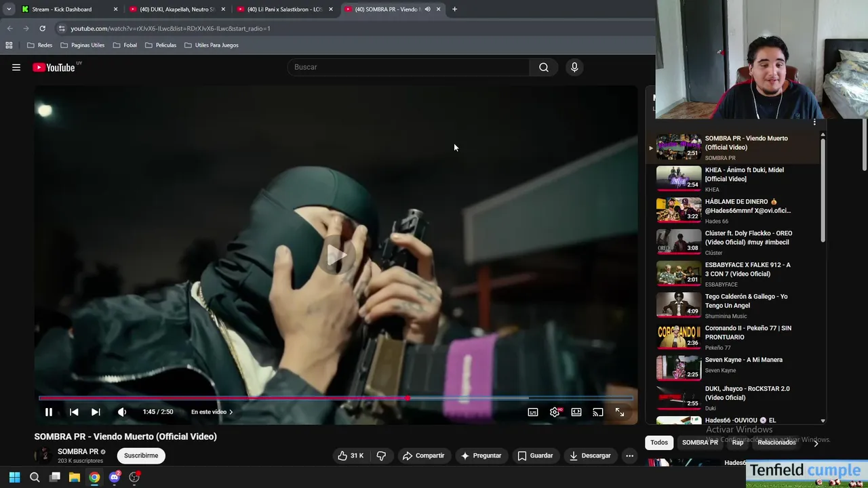Open Fobal bookmarks folder
Screen dimensions: 868x488
tap(125, 45)
